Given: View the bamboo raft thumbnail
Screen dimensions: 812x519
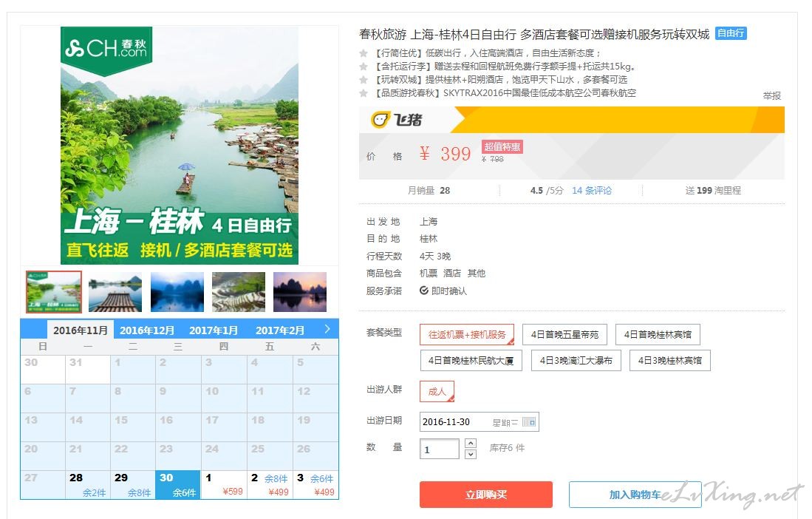Looking at the screenshot, I should (x=115, y=292).
